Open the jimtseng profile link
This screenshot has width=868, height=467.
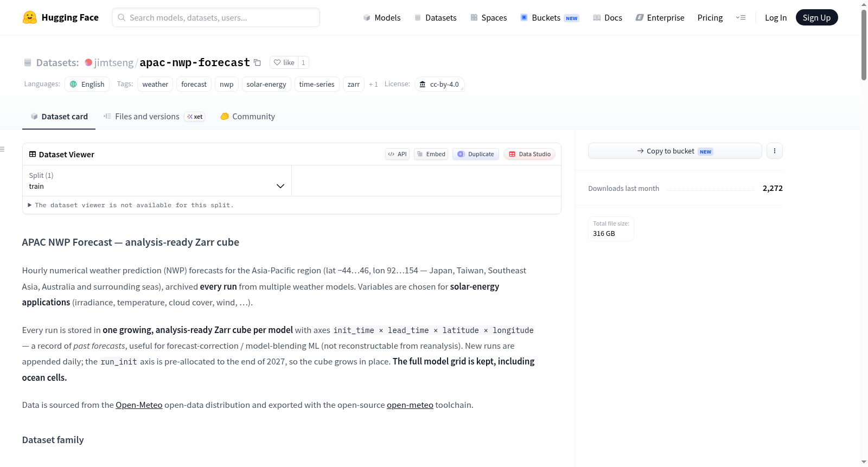[x=114, y=62]
